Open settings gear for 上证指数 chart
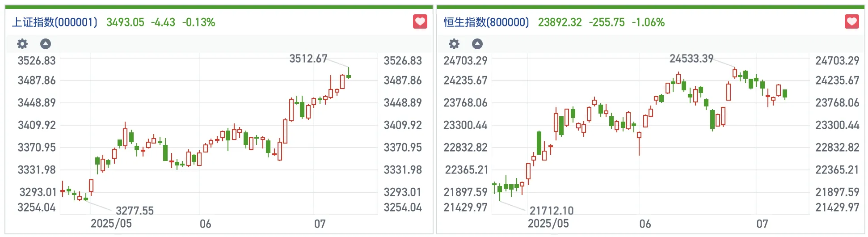Image resolution: width=868 pixels, height=237 pixels. point(22,44)
